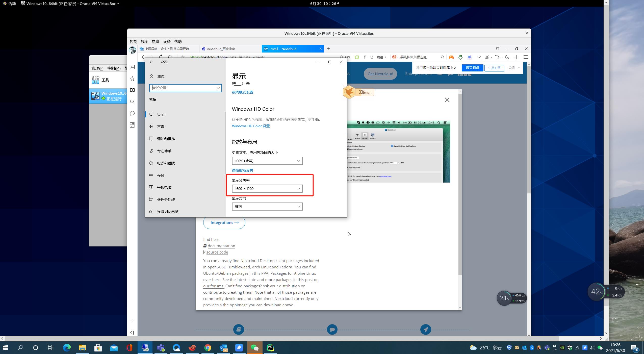Open the reading book icon in sidebar
The height and width of the screenshot is (354, 644).
coord(132,90)
